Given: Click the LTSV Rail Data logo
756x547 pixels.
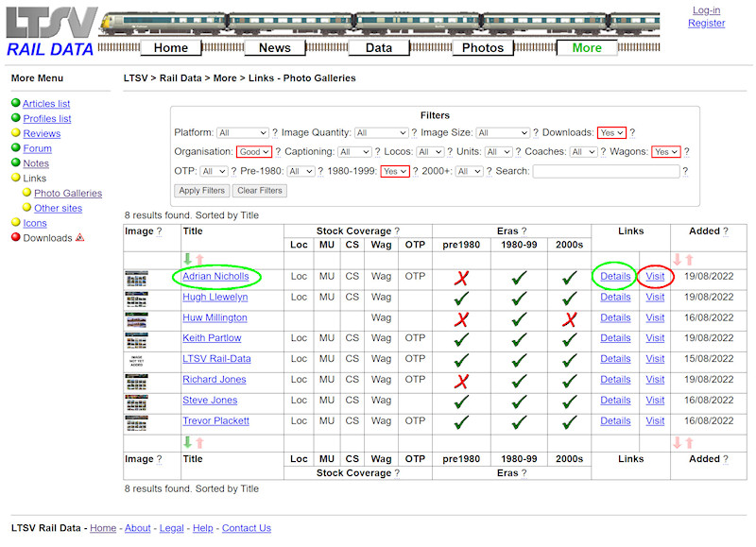Looking at the screenshot, I should 49,32.
